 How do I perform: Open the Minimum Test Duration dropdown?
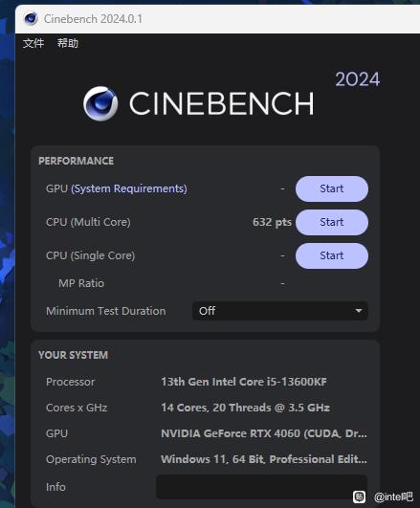pyautogui.click(x=280, y=311)
